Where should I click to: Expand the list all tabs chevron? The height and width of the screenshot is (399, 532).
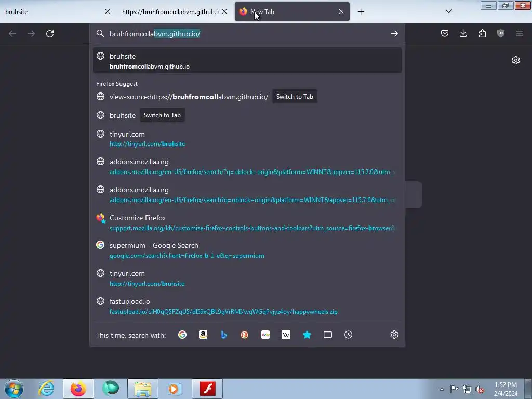coord(449,11)
